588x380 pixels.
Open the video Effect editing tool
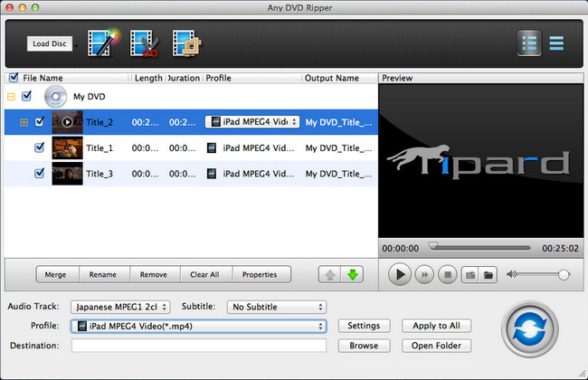pyautogui.click(x=103, y=43)
